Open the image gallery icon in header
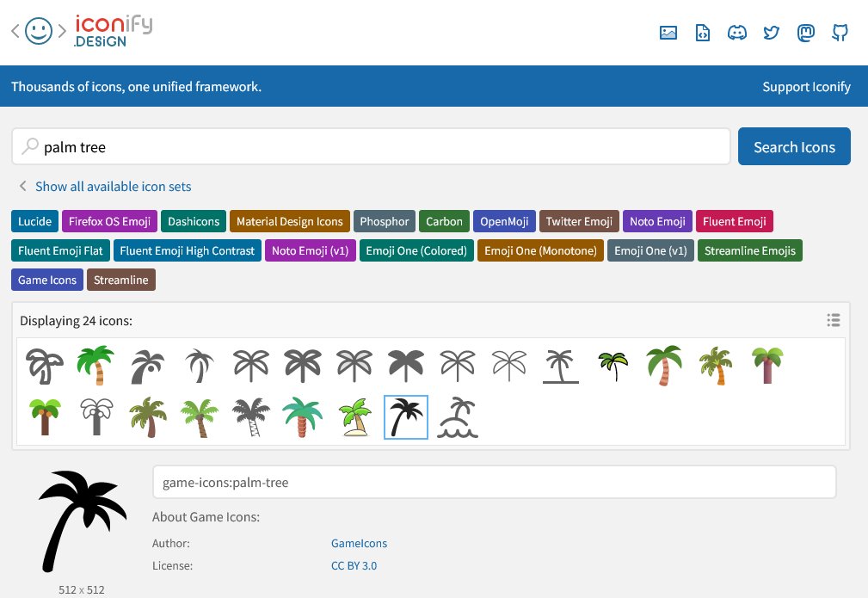Viewport: 868px width, 598px height. pos(668,33)
